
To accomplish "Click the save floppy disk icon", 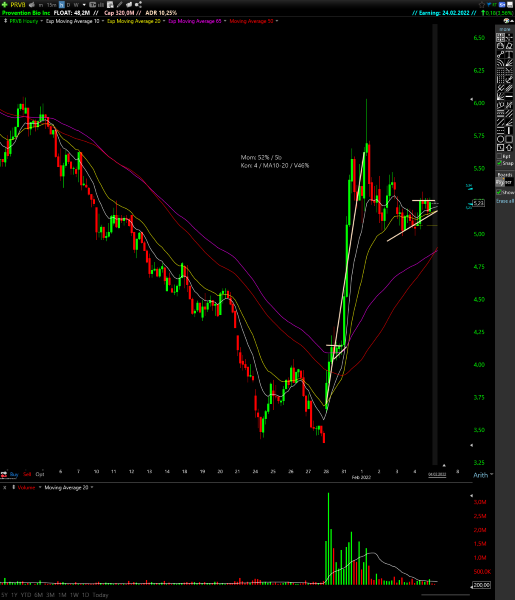I will point(510,5).
